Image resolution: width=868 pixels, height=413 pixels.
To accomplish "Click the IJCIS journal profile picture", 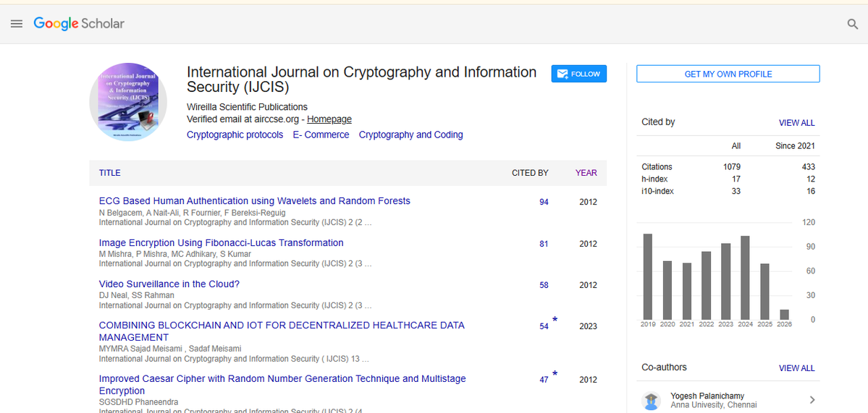I will point(128,102).
